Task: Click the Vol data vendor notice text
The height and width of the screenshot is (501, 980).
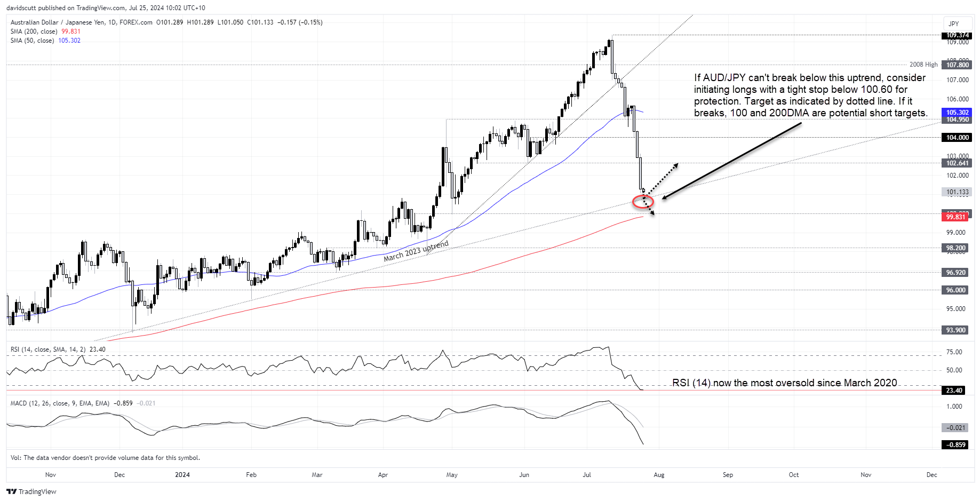Action: point(106,458)
